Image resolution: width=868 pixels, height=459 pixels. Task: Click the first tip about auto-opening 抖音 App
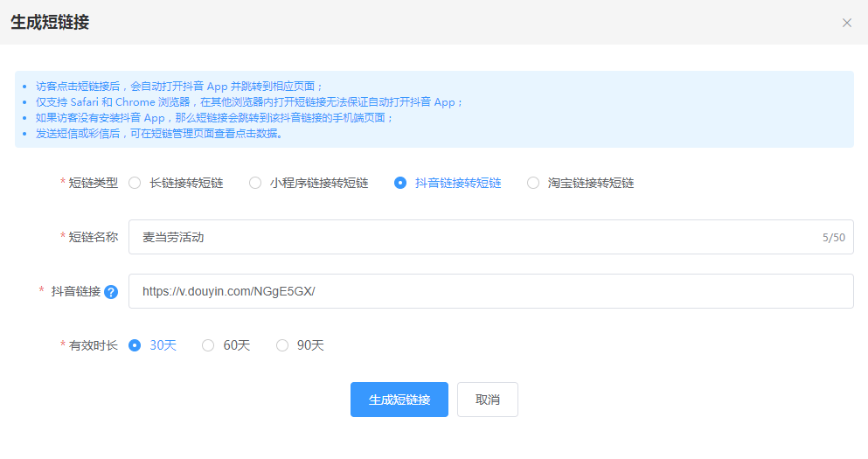tap(179, 87)
